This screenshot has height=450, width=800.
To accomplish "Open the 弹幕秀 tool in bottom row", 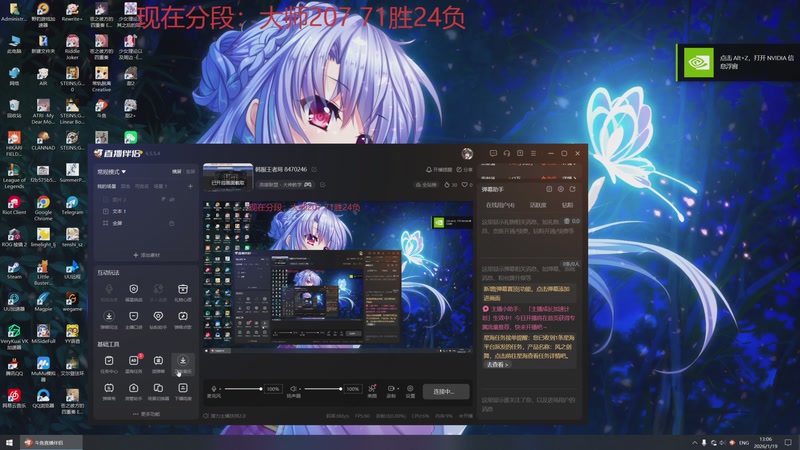I will click(109, 391).
